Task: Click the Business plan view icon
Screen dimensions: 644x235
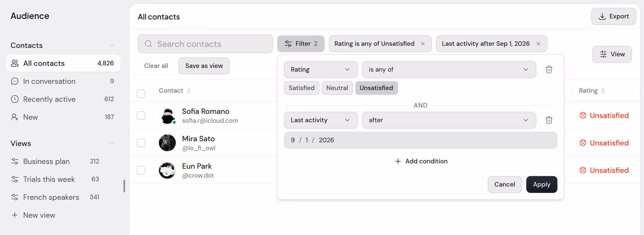Action: (x=15, y=161)
